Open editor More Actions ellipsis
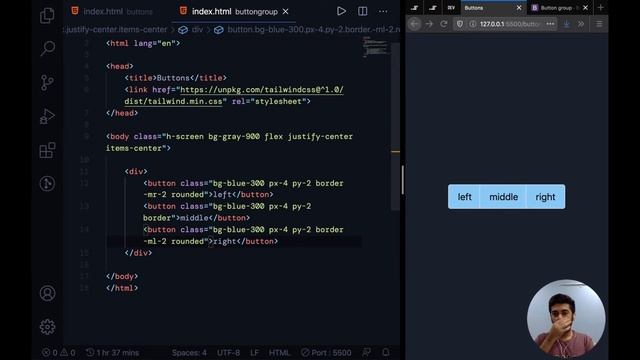This screenshot has height=360, width=640. pyautogui.click(x=383, y=11)
